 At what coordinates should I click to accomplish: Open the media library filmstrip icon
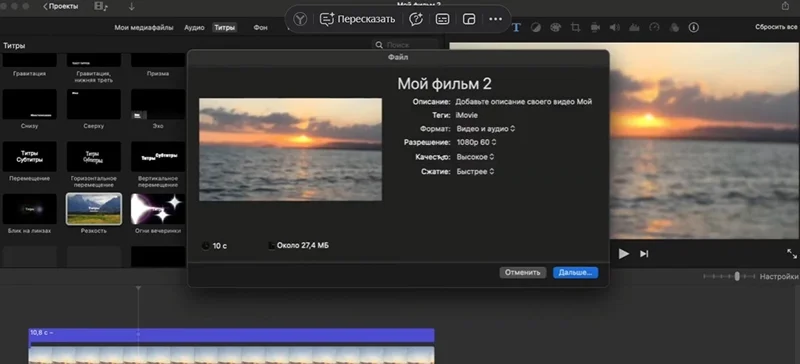pyautogui.click(x=101, y=7)
